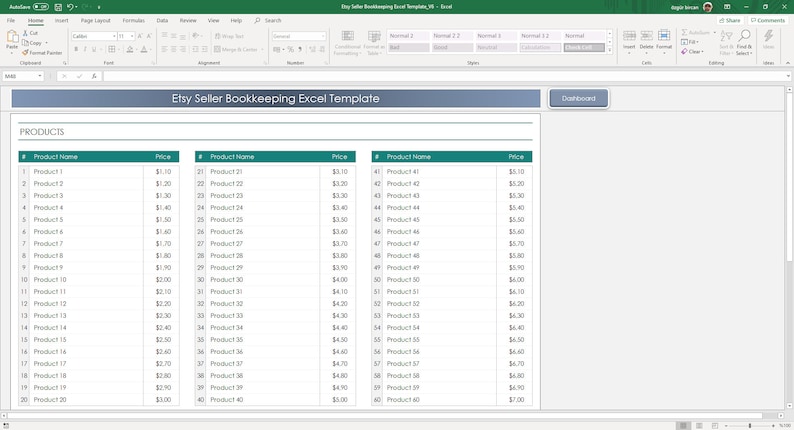794x430 pixels.
Task: Apply the Good cell style
Action: click(x=452, y=47)
